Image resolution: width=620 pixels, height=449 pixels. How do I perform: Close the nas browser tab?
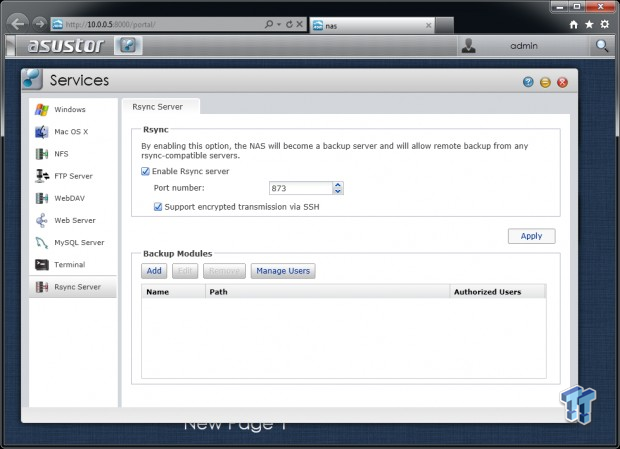point(428,25)
